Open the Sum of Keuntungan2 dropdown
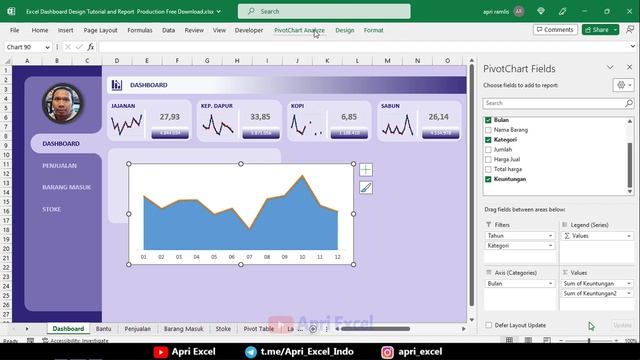The image size is (640, 360). [x=629, y=293]
